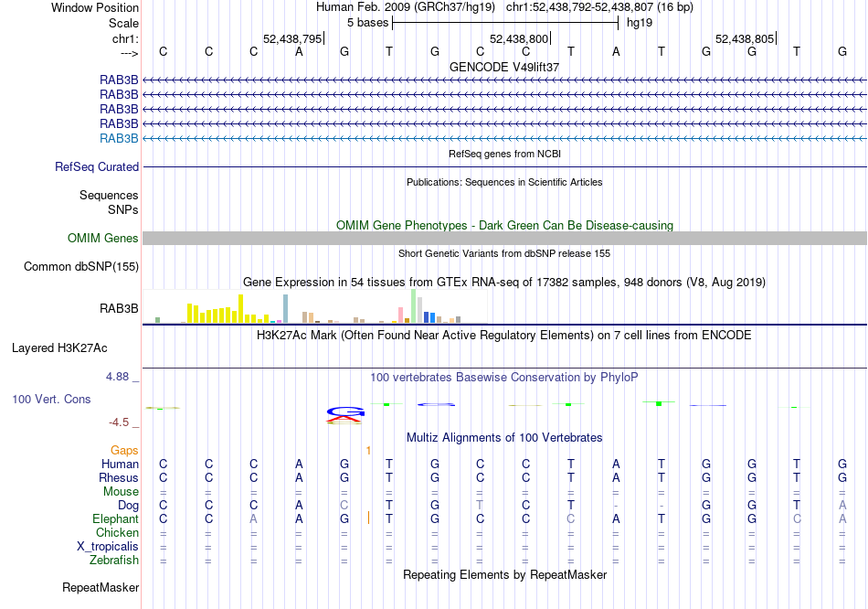This screenshot has width=868, height=609.
Task: Open the Common dbSNP(155) track label
Action: point(81,266)
